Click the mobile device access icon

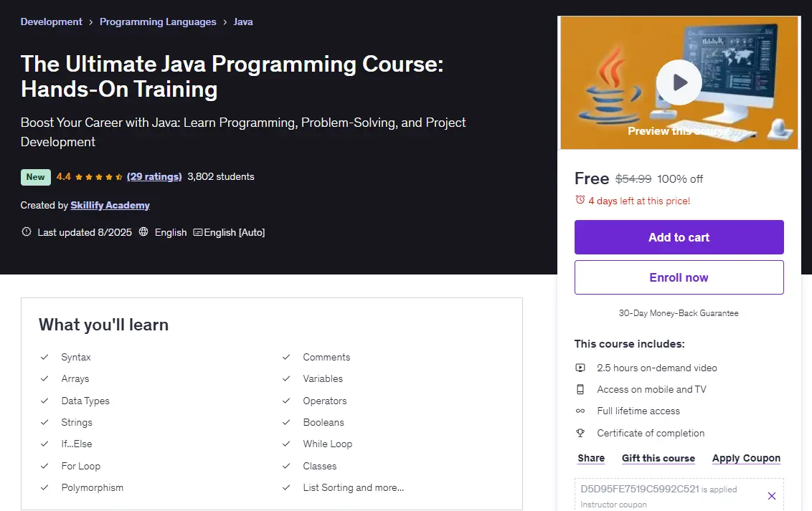point(580,389)
